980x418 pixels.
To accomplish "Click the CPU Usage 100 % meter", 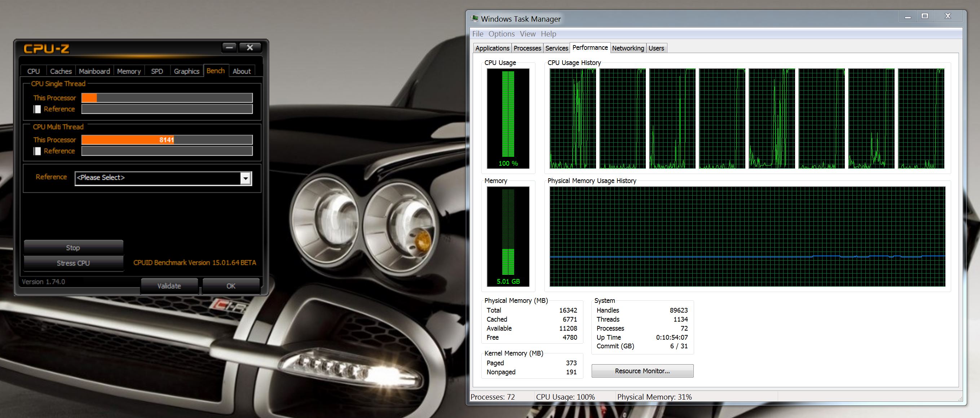I will click(x=508, y=118).
